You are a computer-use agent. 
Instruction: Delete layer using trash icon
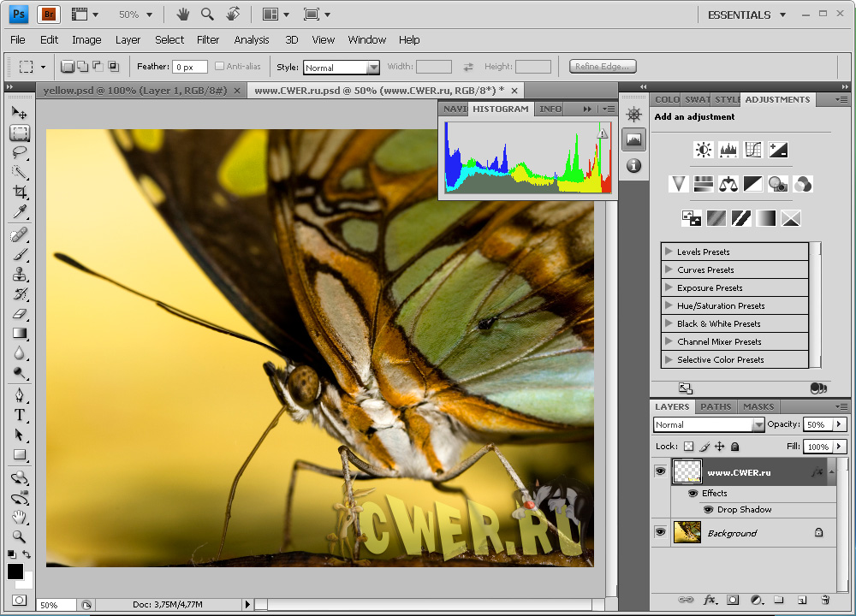tap(825, 601)
